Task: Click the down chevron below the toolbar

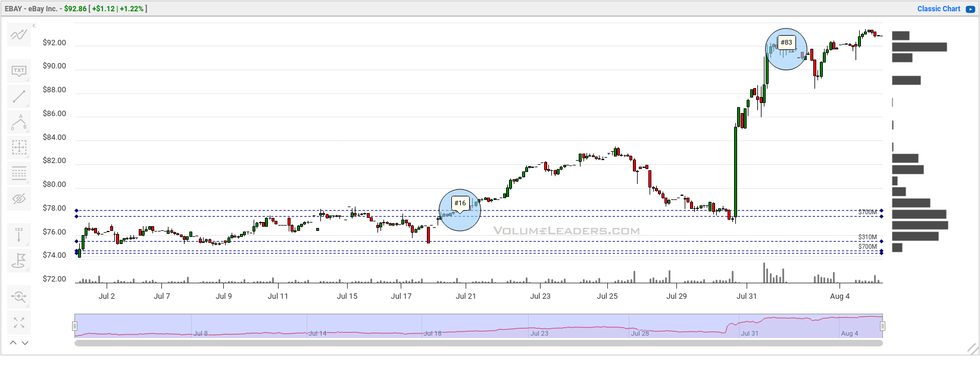Action: pos(25,343)
